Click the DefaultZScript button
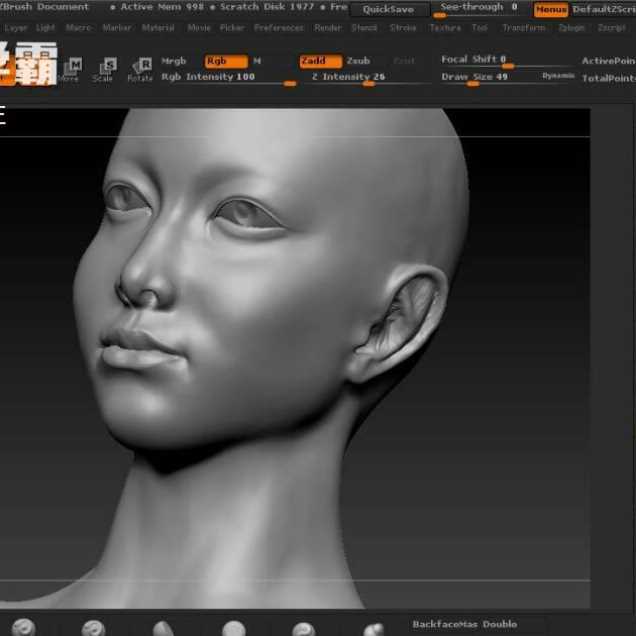This screenshot has width=636, height=636. pos(604,10)
